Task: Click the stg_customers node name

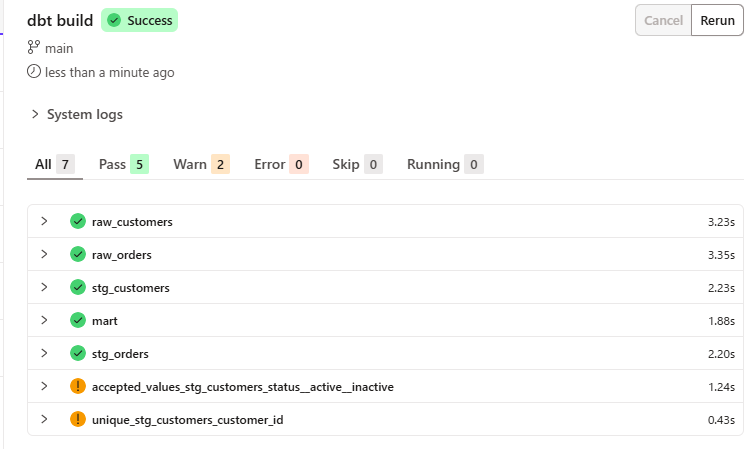Action: [x=131, y=288]
